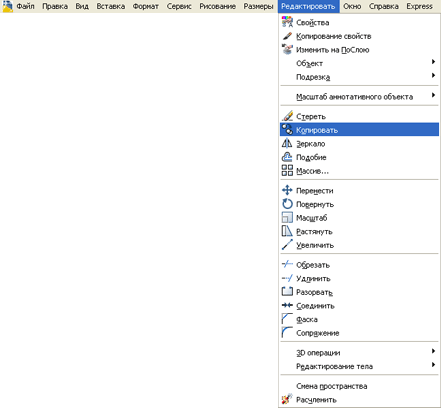Click the Масштаб scale icon
441x408 pixels.
287,218
